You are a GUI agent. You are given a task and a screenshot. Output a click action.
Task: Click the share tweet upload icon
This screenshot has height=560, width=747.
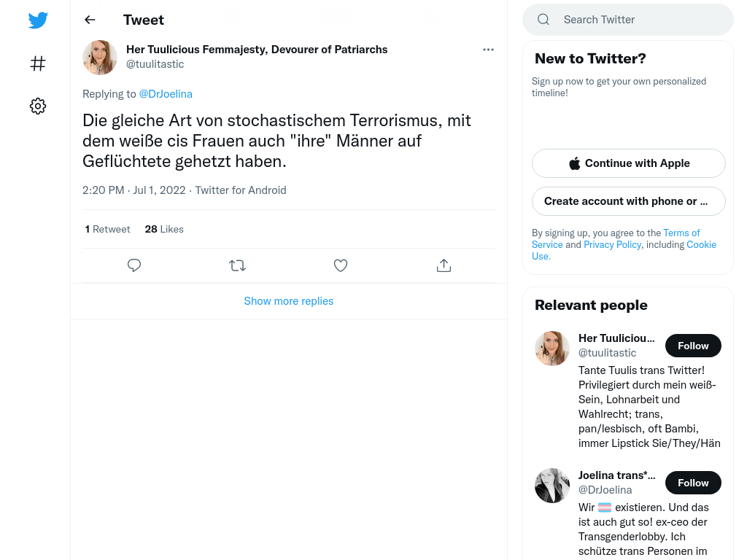[x=444, y=265]
